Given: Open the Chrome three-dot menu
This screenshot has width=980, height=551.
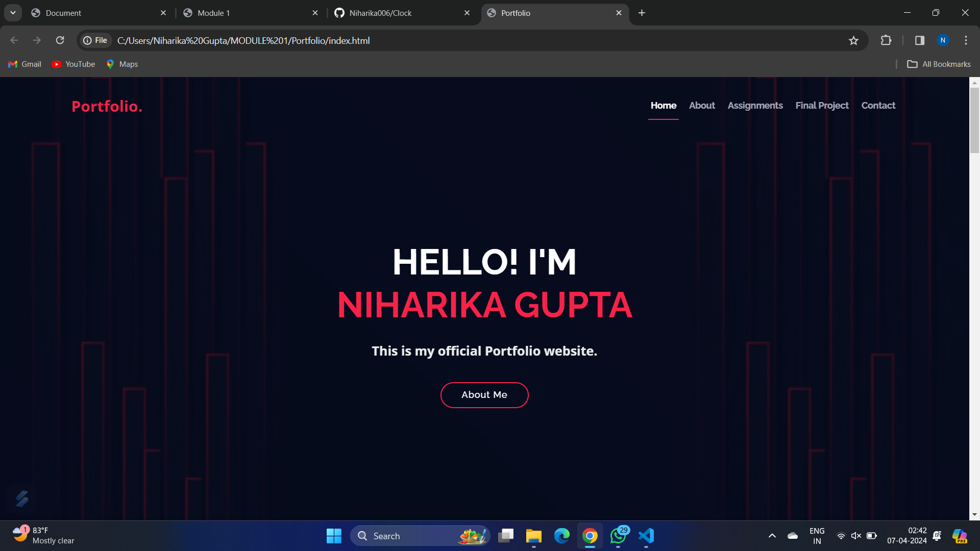Looking at the screenshot, I should [966, 40].
